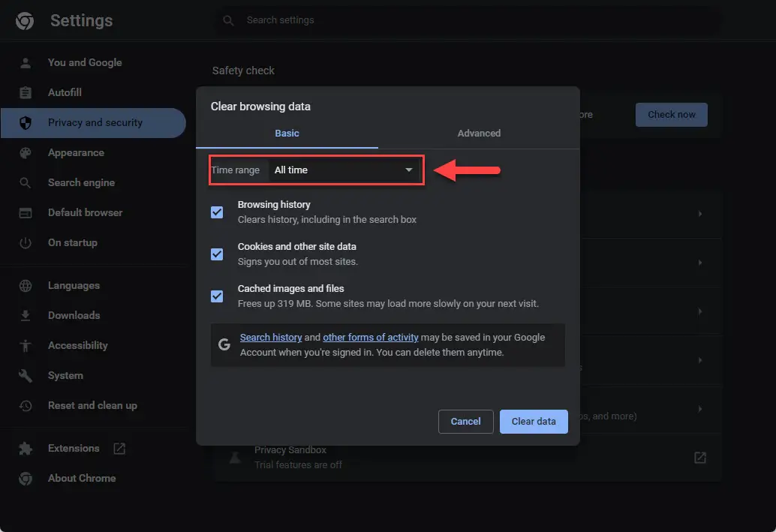Screen dimensions: 776x532
Task: Click the Privacy Sandbox row
Action: tap(468, 458)
